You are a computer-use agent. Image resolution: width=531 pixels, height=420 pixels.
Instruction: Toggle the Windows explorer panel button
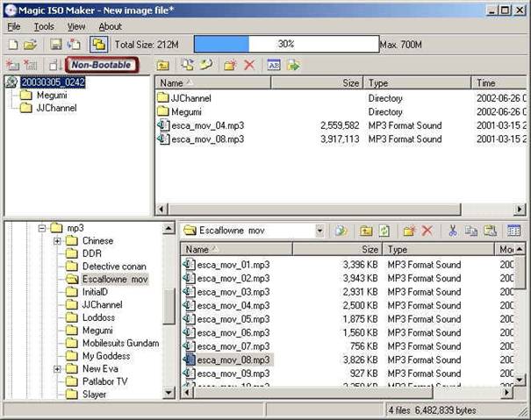tap(98, 45)
